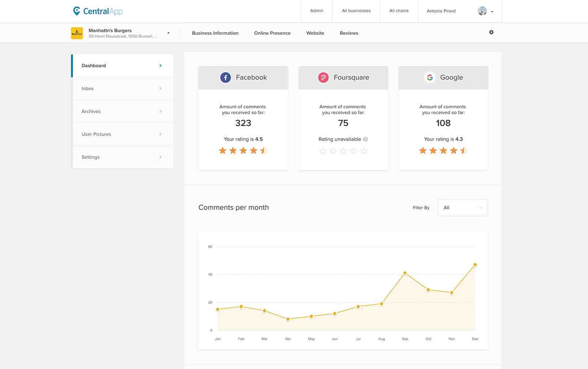Click the Dashboard chevron arrow

161,66
